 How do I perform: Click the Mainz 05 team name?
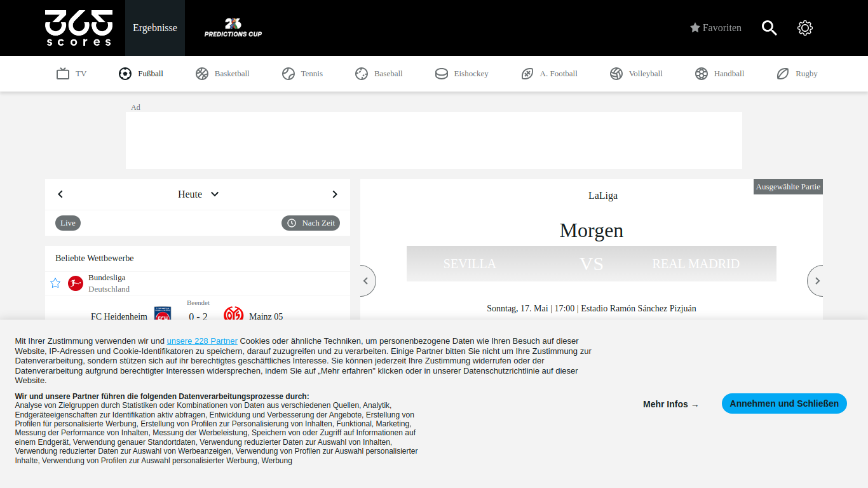pos(266,316)
